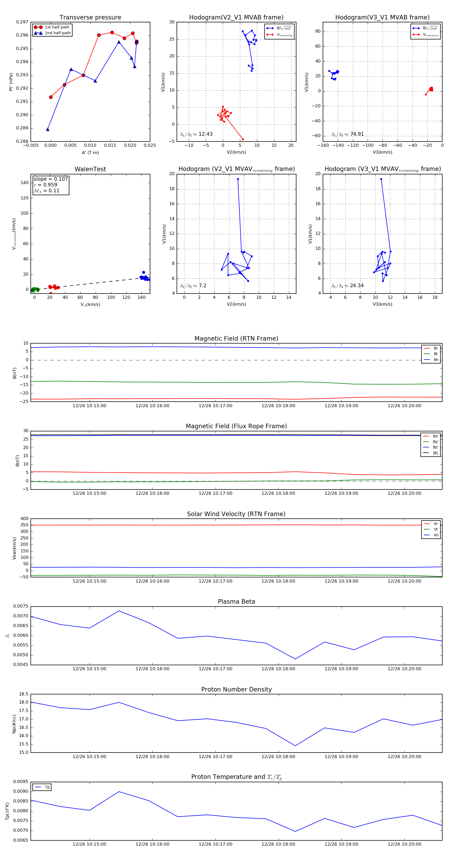This screenshot has height=868, width=473.
Task: Click the 'WalenTest' plot title
Action: point(90,169)
